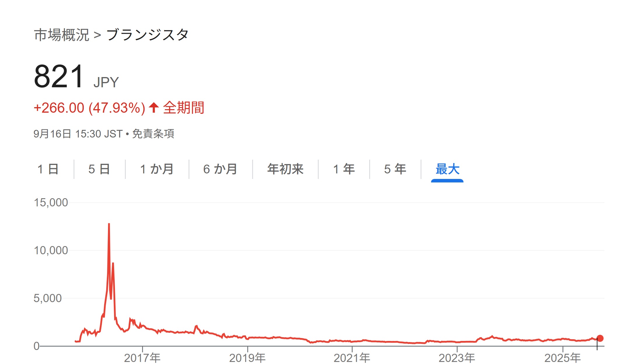The width and height of the screenshot is (626, 364).
Task: Switch to the 5 日 range tab
Action: (99, 169)
